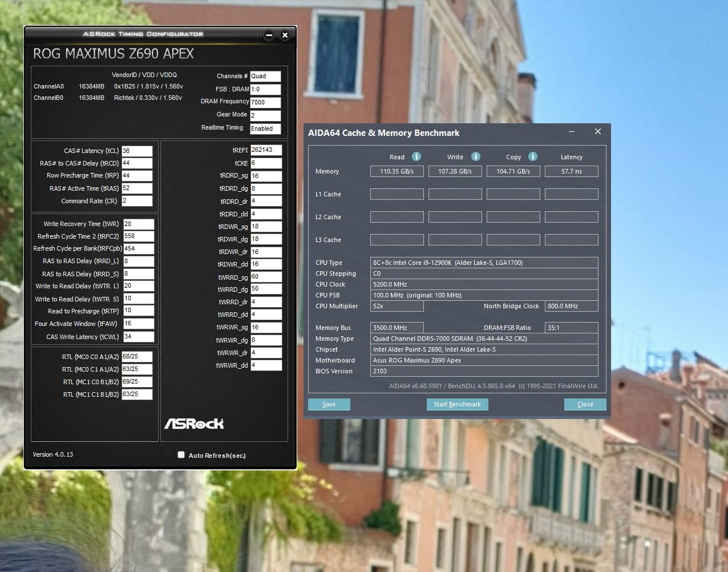Minimize the ASRock Timing Configurator window
The height and width of the screenshot is (572, 728).
tap(269, 35)
